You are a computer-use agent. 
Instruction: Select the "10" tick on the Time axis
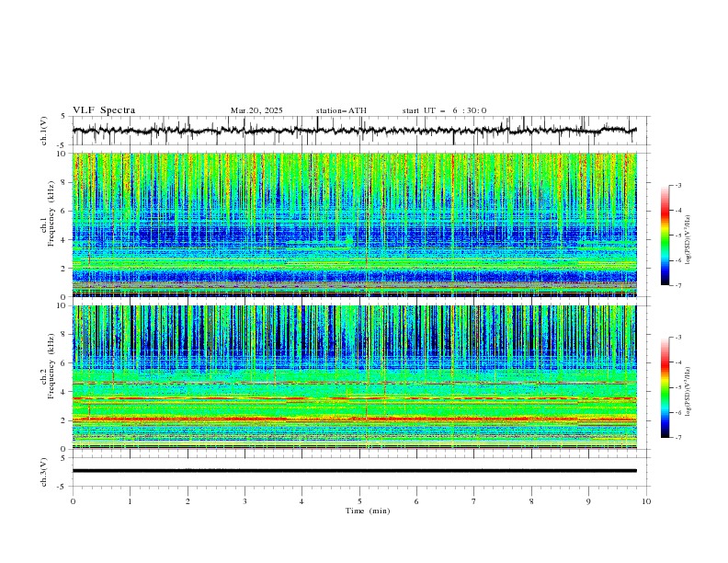point(646,501)
